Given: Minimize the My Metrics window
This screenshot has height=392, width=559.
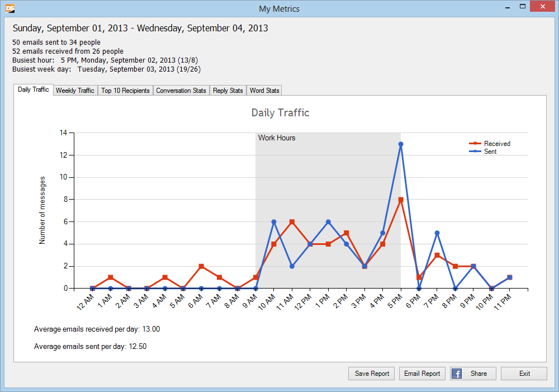Looking at the screenshot, I should pos(506,7).
